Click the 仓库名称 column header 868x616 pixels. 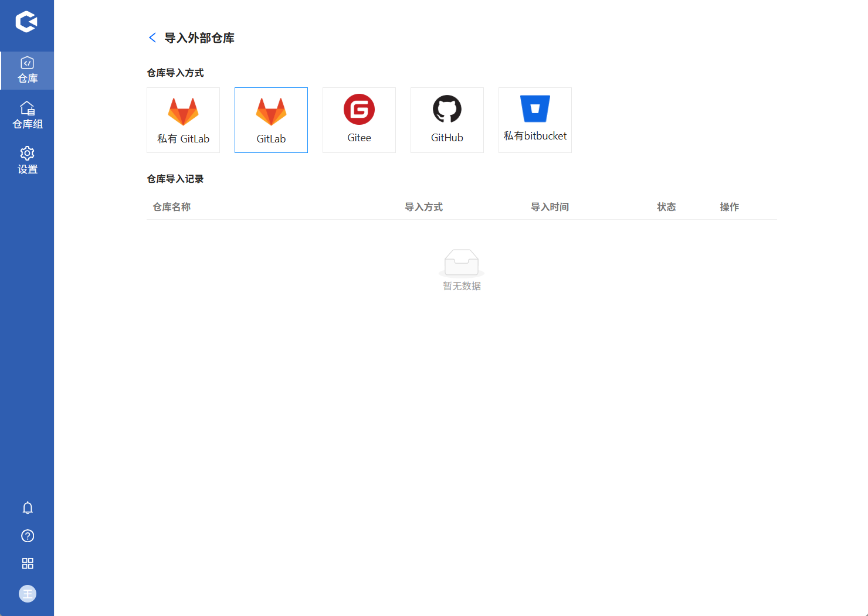[x=171, y=207]
